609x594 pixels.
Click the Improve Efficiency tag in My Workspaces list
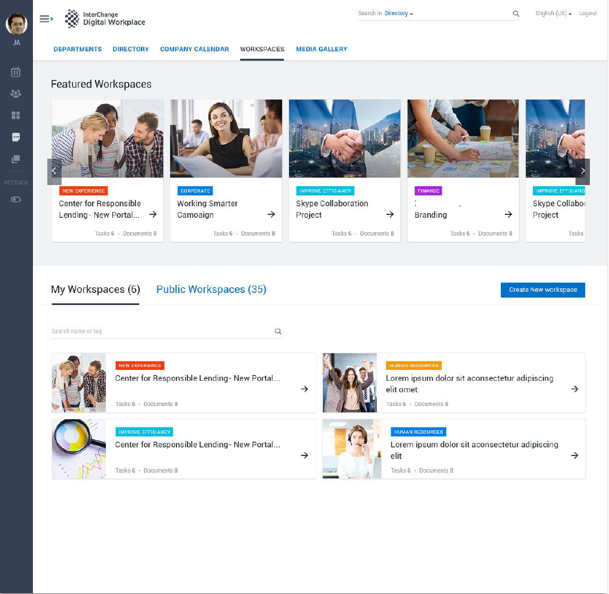tap(144, 432)
